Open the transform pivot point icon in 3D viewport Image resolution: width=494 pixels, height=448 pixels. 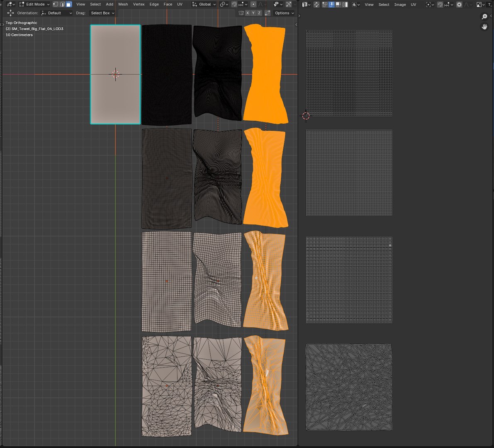click(224, 5)
